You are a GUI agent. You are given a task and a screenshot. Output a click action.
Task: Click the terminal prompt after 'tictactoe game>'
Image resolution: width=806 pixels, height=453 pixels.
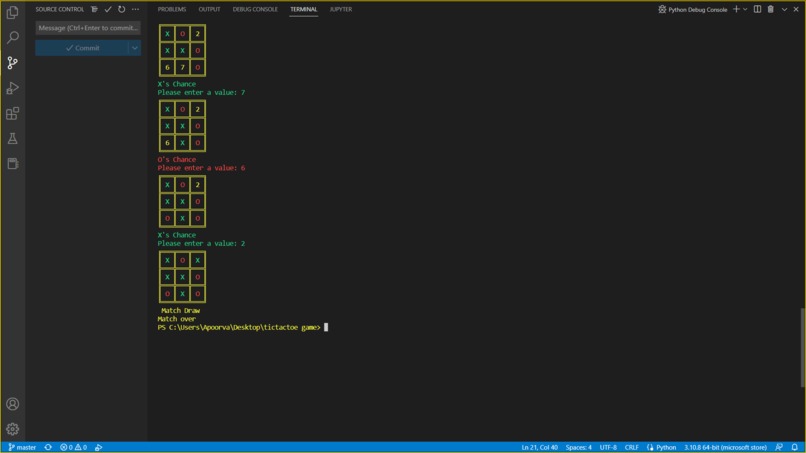coord(326,327)
